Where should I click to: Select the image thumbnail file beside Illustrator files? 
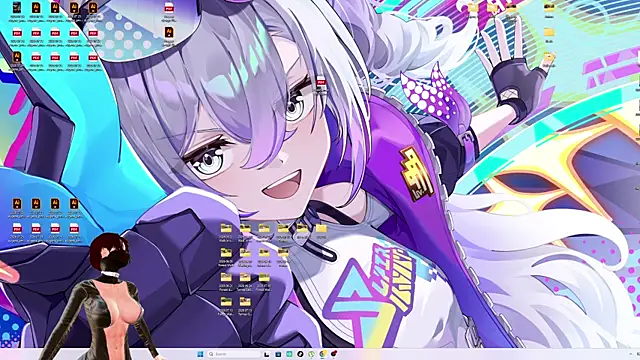pyautogui.click(x=17, y=11)
